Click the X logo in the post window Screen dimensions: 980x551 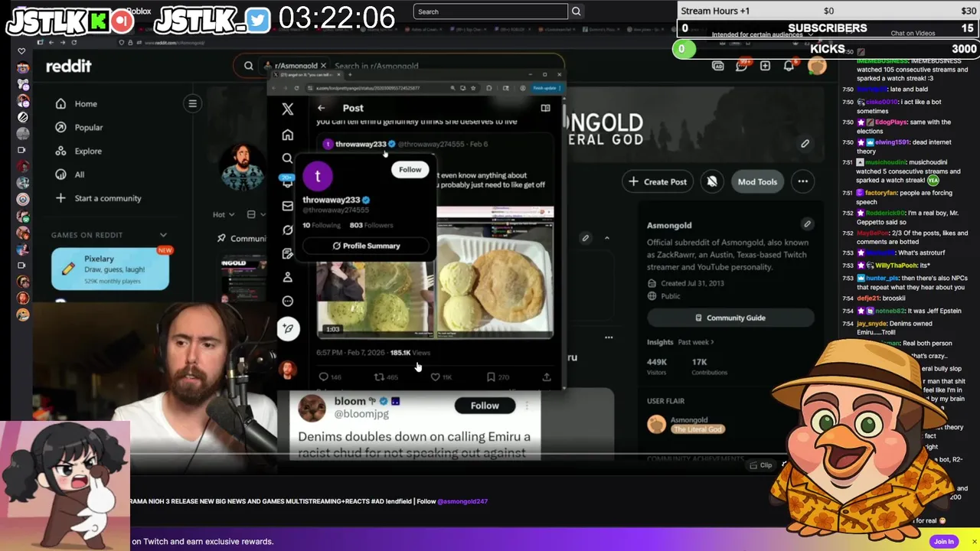click(288, 109)
